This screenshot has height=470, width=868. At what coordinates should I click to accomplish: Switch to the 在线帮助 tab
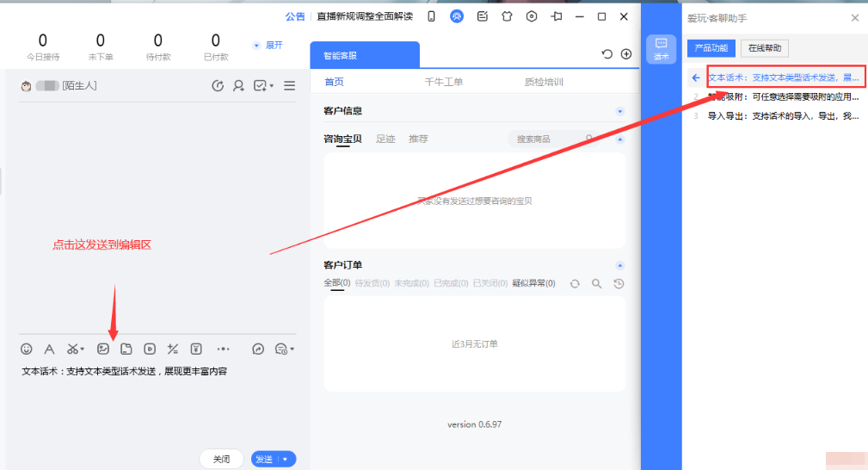click(764, 48)
